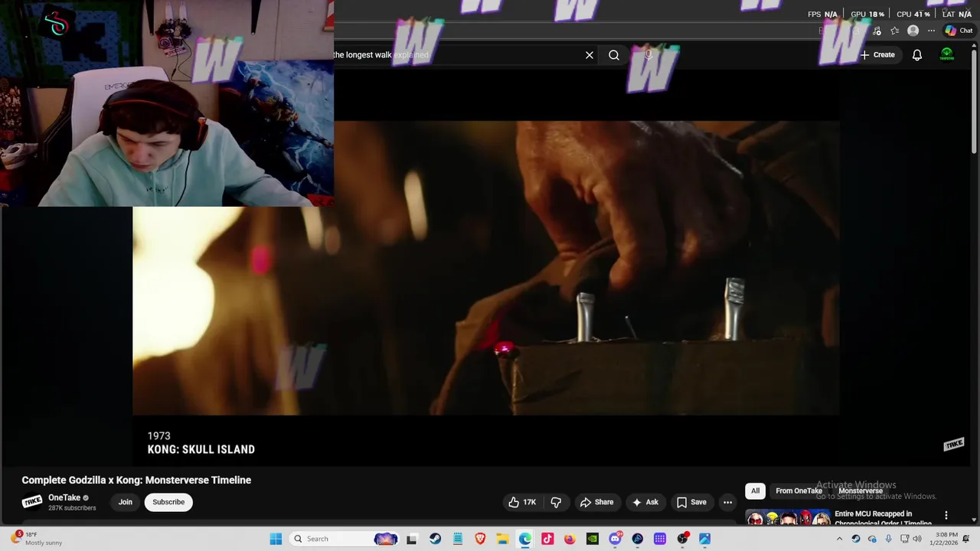Open Task View on the taskbar
This screenshot has height=551, width=980.
coord(411,539)
